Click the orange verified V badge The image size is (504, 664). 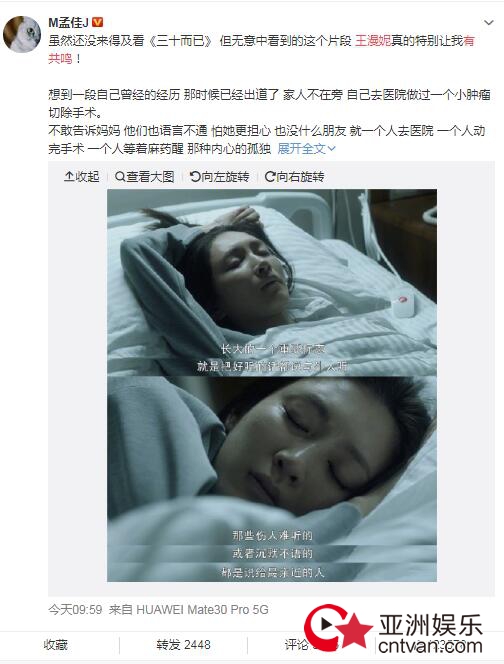98,22
